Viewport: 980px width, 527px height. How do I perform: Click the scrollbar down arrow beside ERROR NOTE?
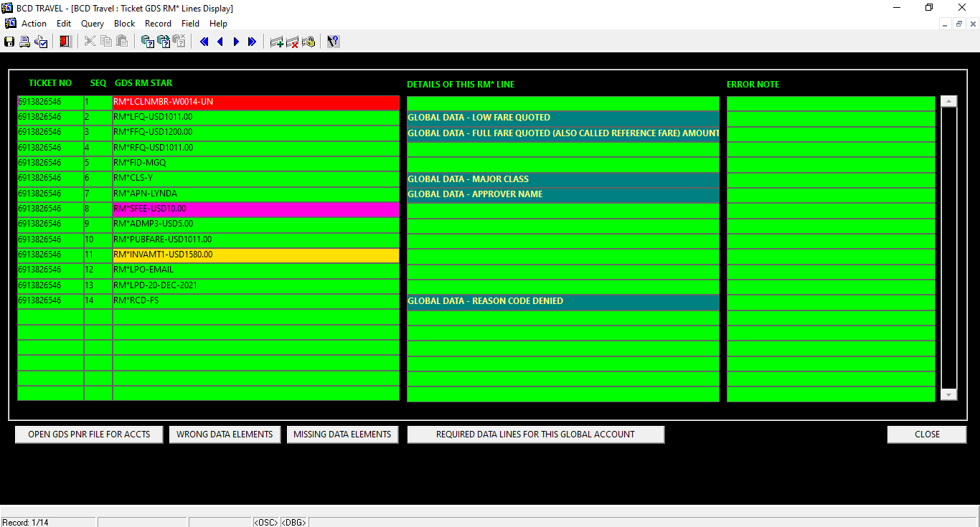coord(949,394)
